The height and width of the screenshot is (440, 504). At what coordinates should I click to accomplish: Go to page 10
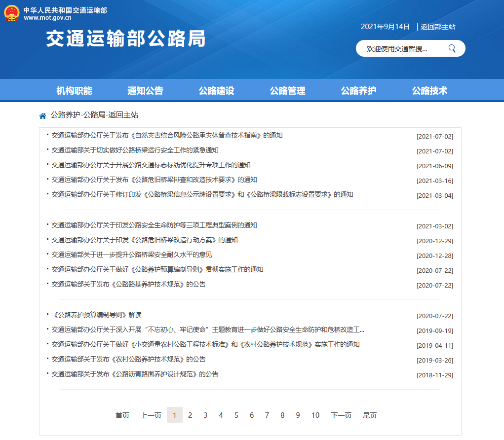click(x=315, y=415)
